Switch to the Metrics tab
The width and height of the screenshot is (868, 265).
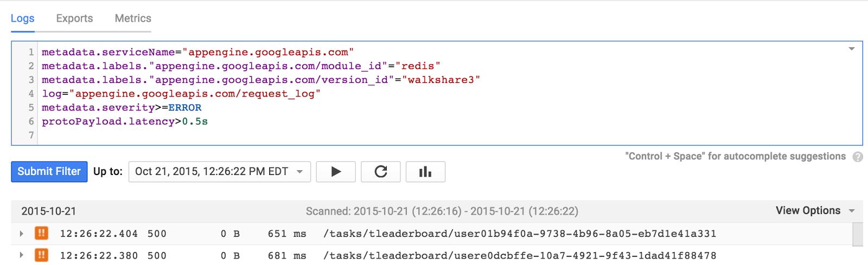(x=133, y=18)
